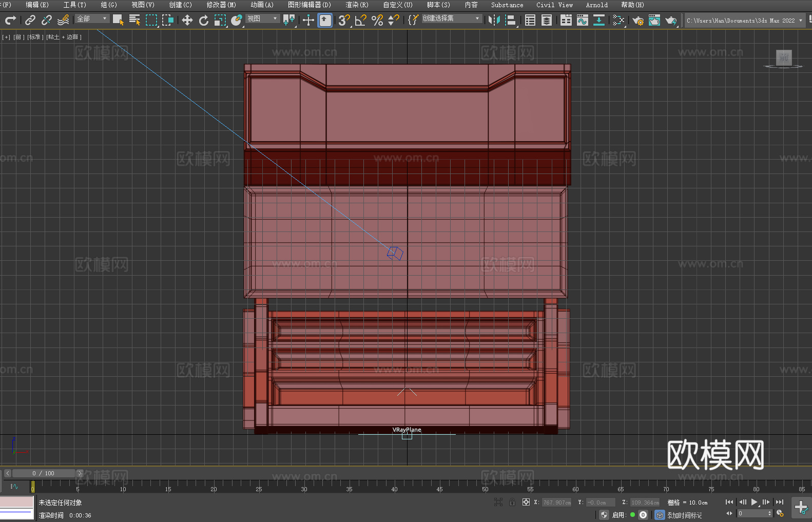This screenshot has width=812, height=522.
Task: Open the Layer Explorer stacked-layers icon
Action: (547, 20)
